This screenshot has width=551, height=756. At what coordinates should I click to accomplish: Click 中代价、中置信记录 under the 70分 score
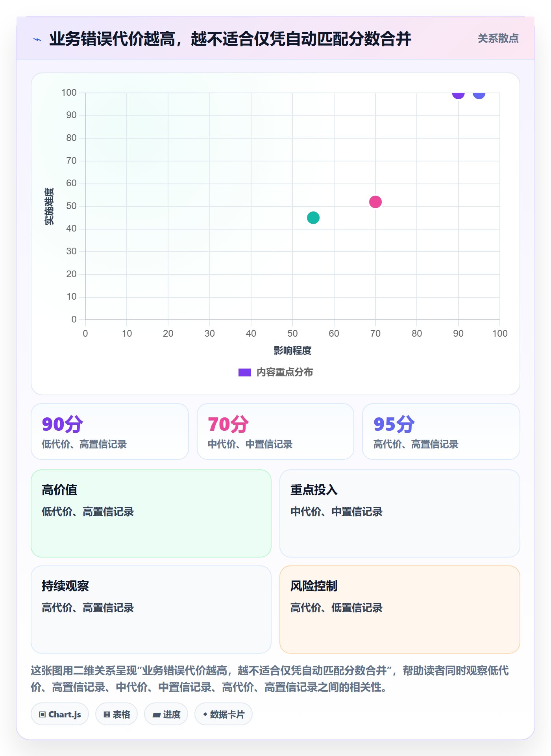(250, 445)
